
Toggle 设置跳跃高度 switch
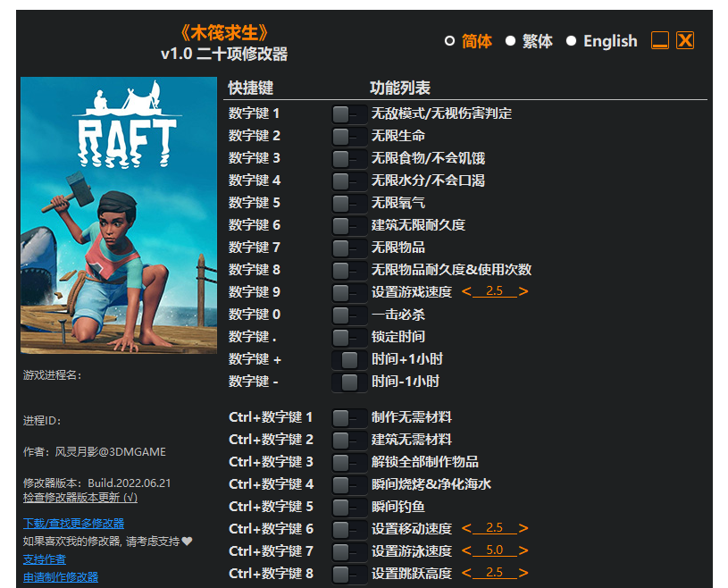[349, 574]
